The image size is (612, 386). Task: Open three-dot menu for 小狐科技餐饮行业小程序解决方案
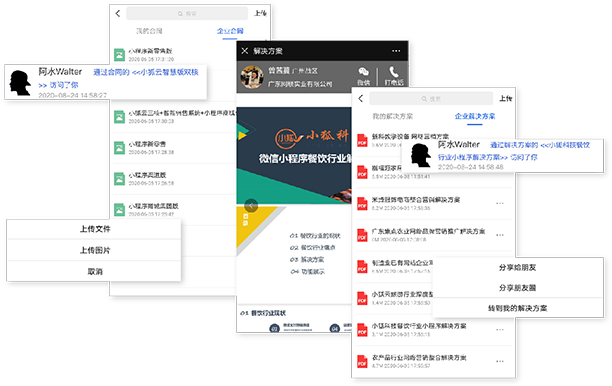click(500, 330)
